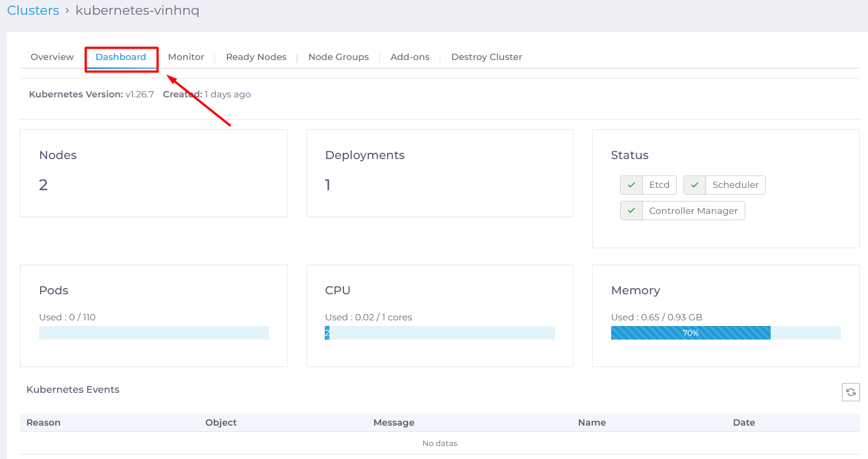Switch to the Monitor tab
868x459 pixels.
[186, 57]
